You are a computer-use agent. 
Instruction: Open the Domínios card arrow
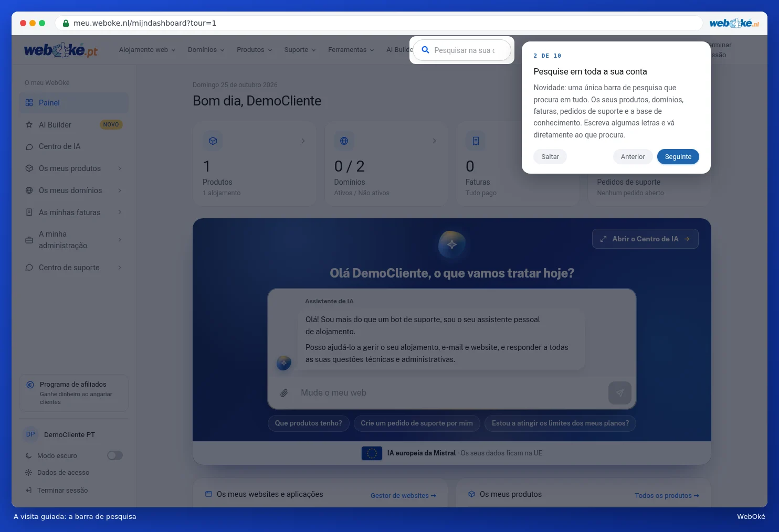[434, 141]
